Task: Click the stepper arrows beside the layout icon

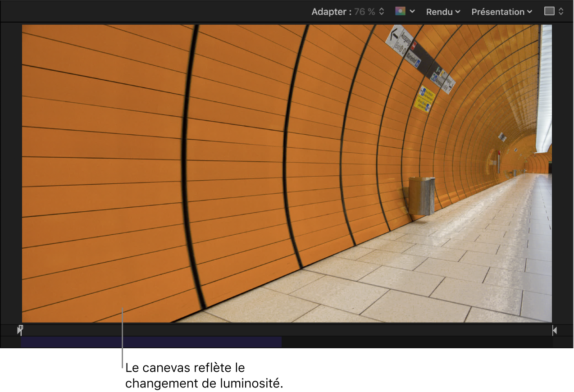Action: point(561,11)
